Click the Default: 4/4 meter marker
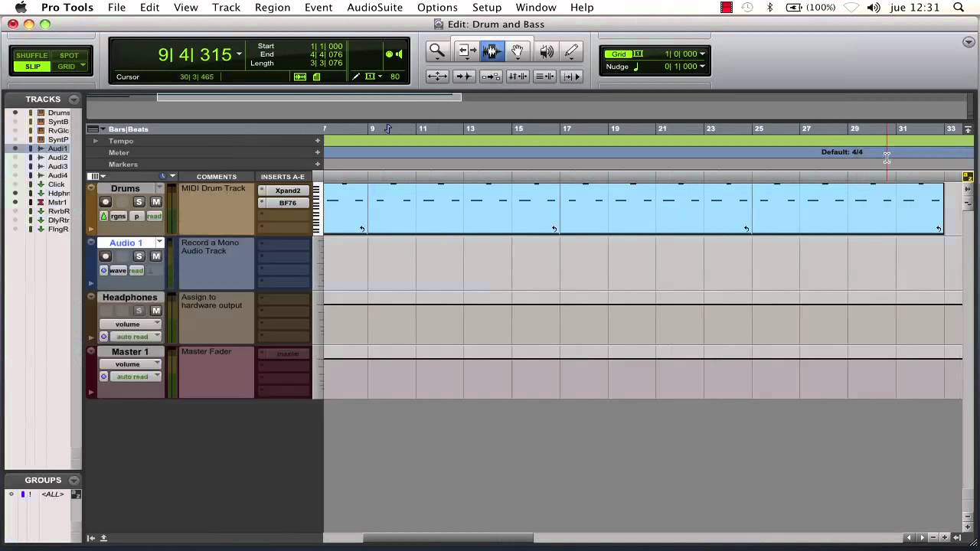 pos(841,152)
